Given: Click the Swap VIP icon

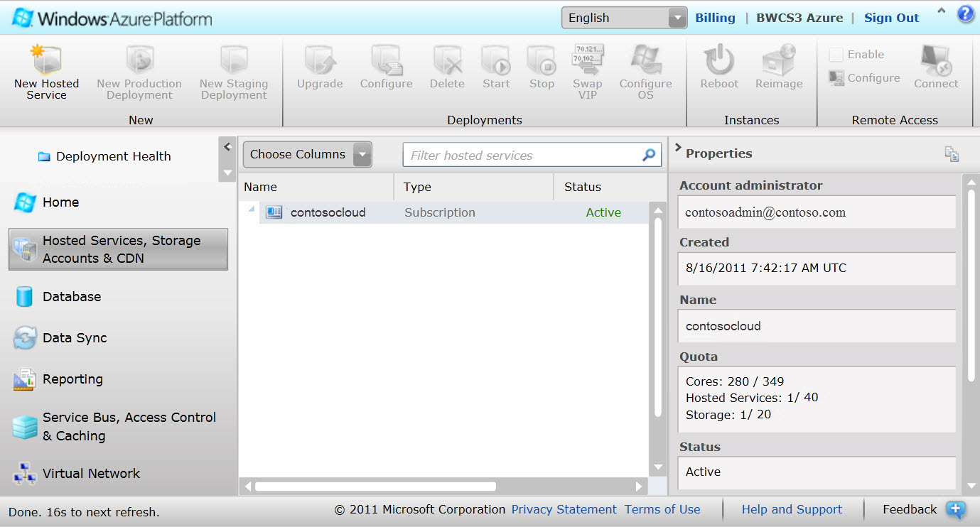Looking at the screenshot, I should [588, 59].
